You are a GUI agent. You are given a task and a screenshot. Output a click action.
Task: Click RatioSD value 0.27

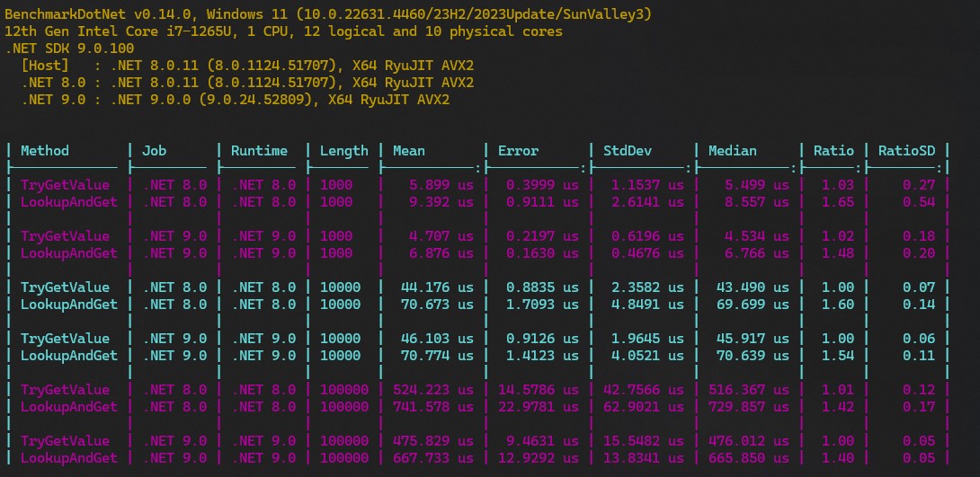(920, 185)
